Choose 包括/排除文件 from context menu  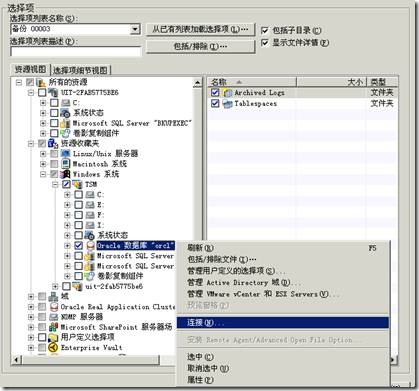[x=283, y=259]
